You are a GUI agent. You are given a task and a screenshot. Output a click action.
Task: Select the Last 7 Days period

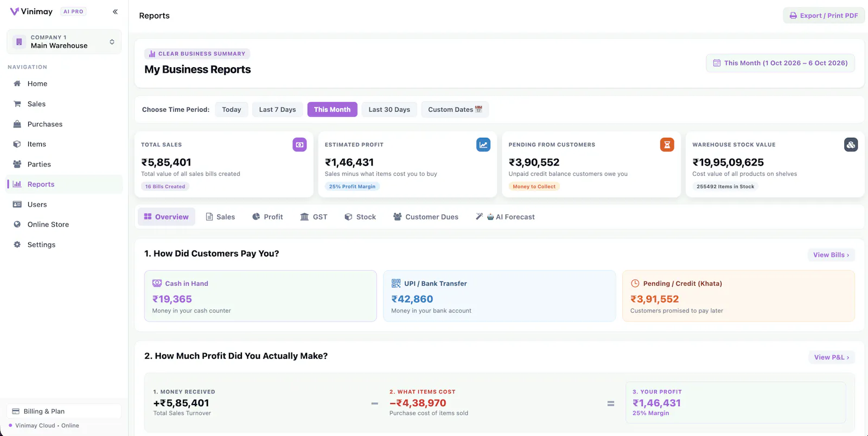pyautogui.click(x=278, y=110)
